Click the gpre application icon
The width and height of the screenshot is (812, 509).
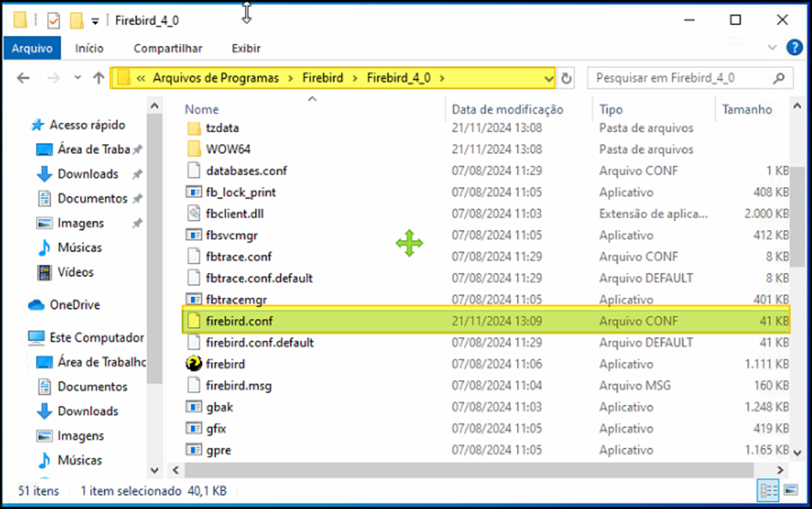(x=194, y=450)
